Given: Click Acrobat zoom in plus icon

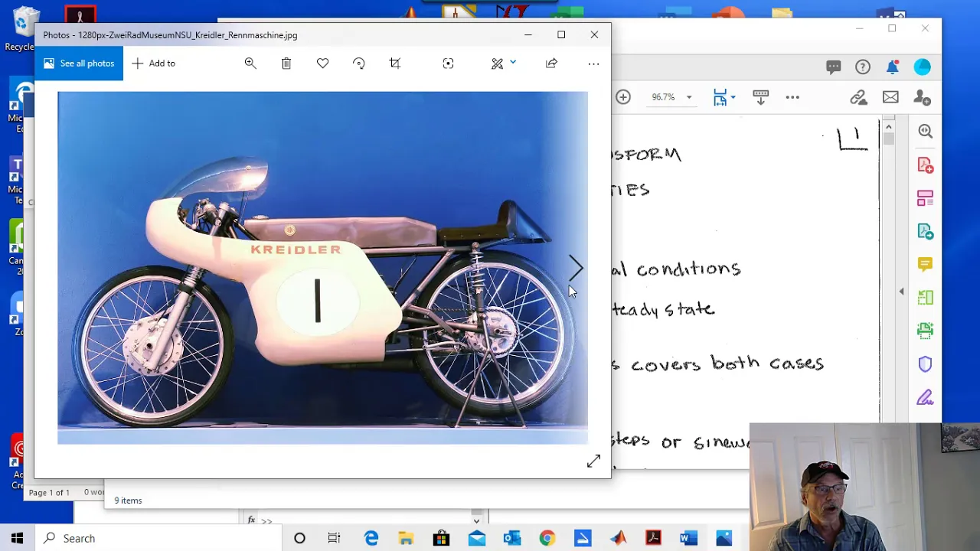Looking at the screenshot, I should pyautogui.click(x=623, y=97).
